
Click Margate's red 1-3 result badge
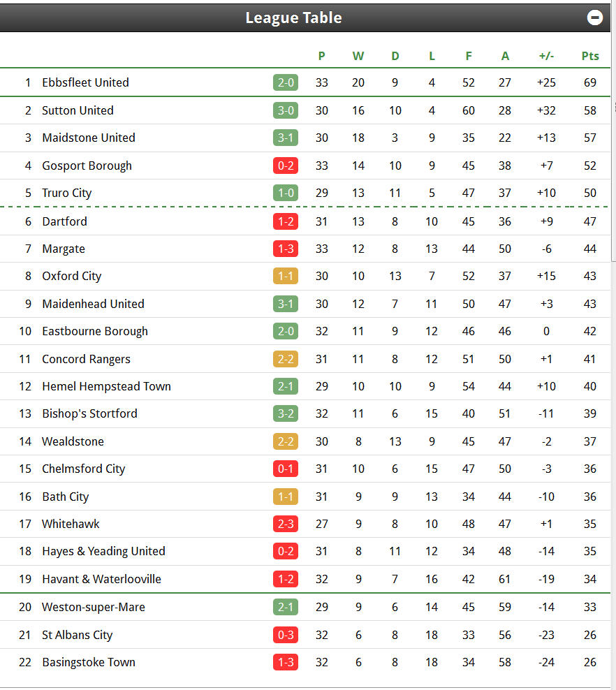click(x=286, y=249)
